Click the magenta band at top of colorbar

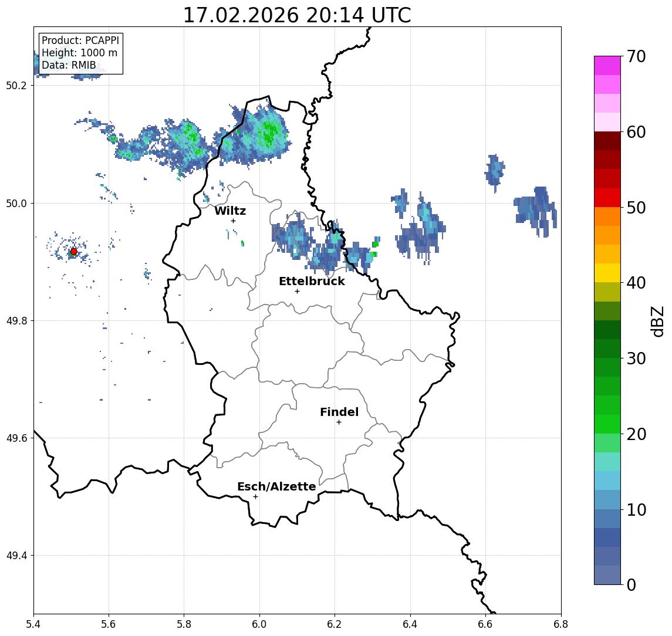[607, 66]
